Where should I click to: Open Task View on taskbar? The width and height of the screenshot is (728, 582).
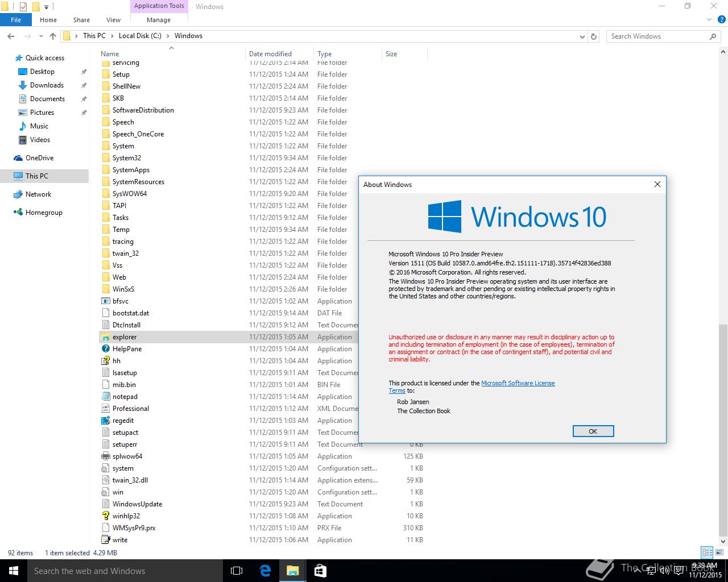pos(237,571)
